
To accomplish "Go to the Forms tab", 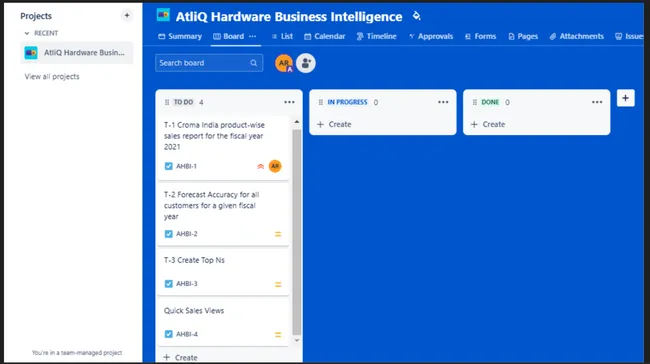I will tap(480, 36).
